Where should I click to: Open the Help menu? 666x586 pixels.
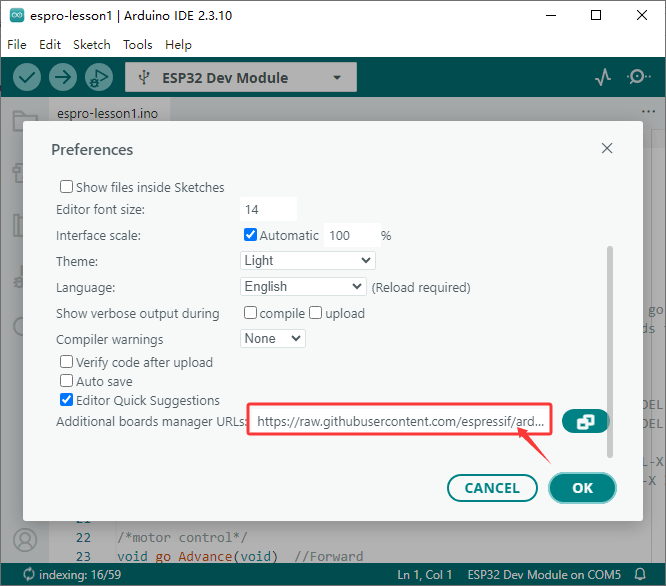point(178,45)
